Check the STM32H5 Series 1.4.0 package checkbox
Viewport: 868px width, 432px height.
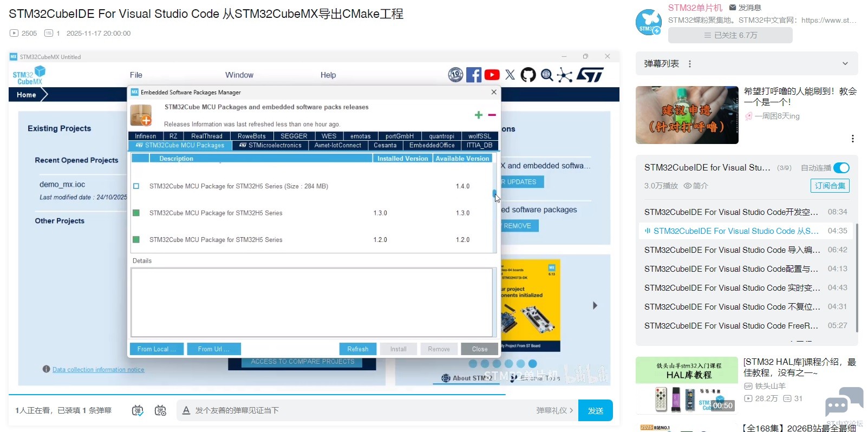click(136, 186)
